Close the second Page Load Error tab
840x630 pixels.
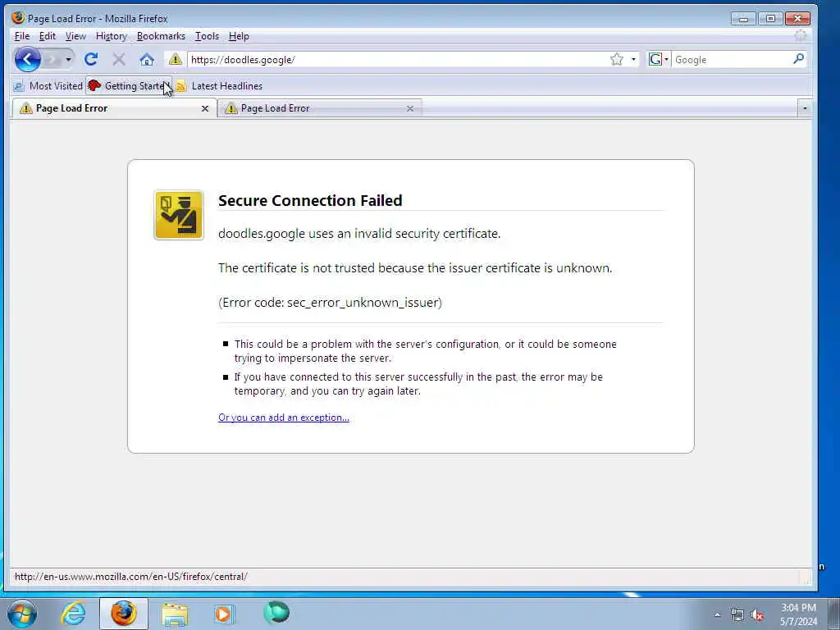coord(410,109)
